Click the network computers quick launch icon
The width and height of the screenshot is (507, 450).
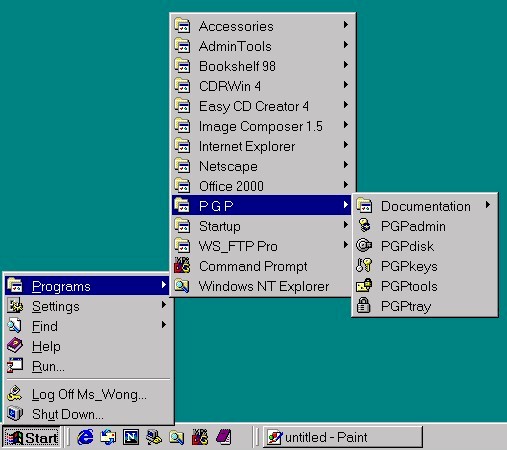click(x=154, y=437)
